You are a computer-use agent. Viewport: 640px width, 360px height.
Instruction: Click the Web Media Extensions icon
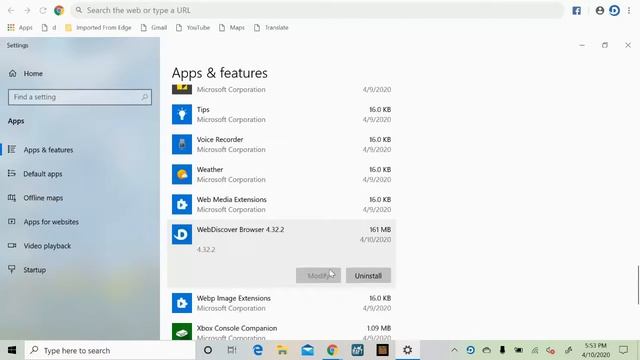(x=182, y=204)
